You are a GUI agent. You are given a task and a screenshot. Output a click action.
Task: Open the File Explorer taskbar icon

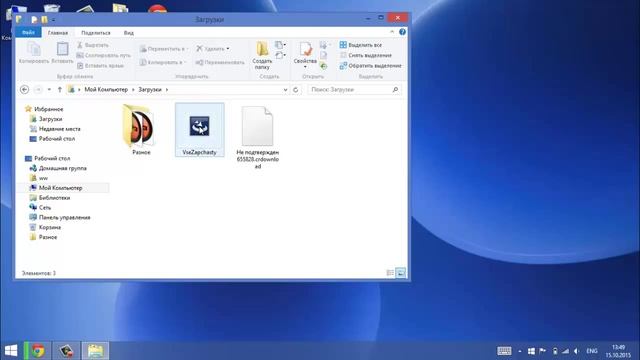click(x=95, y=351)
